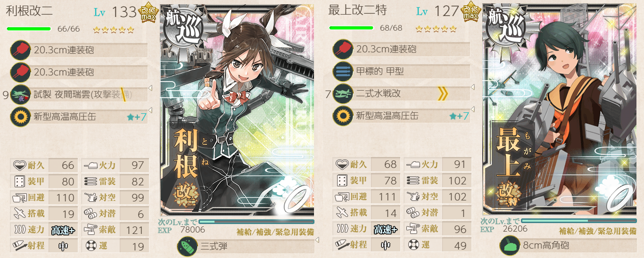Click Tone's 新型高温高圧缶 boiler icon
Image resolution: width=644 pixels, height=258 pixels.
21,117
